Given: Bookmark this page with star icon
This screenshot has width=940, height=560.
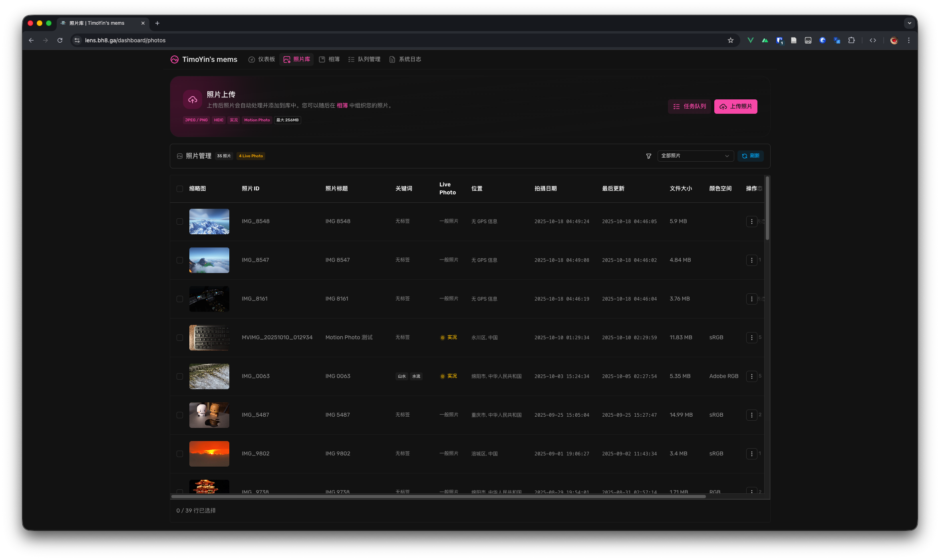Looking at the screenshot, I should tap(730, 40).
